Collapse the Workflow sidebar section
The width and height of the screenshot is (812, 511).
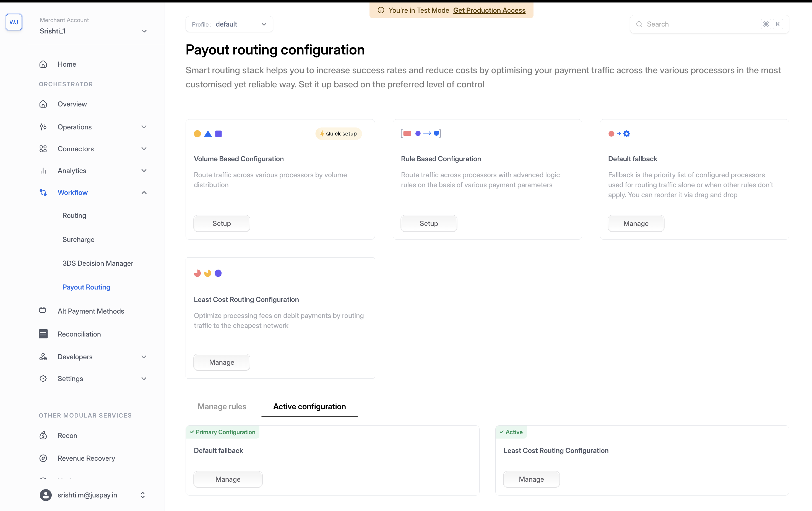(x=144, y=192)
